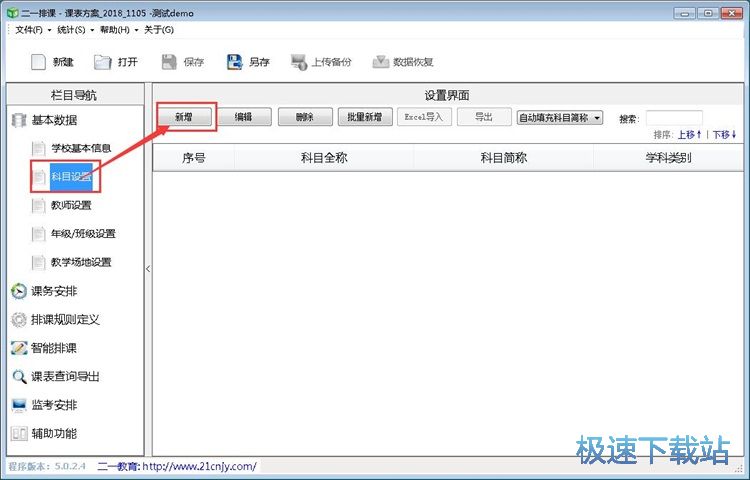The width and height of the screenshot is (750, 480).
Task: Click the 学科类别 column header
Action: click(x=668, y=158)
